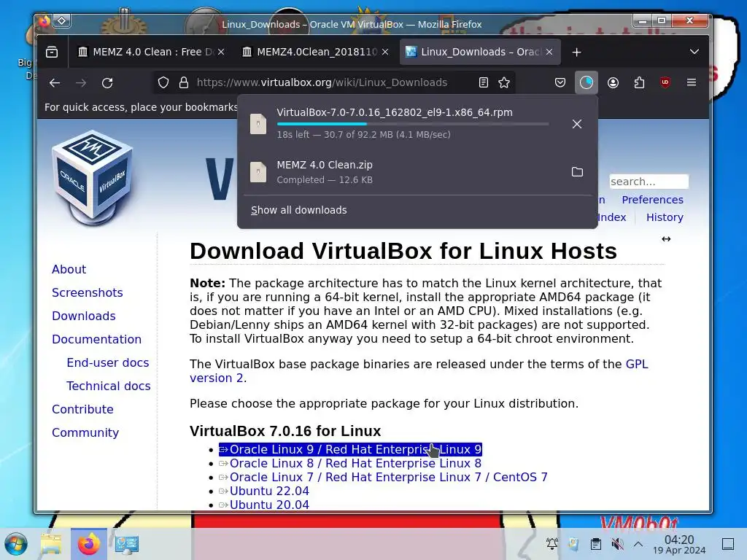Open tracking protection shield icon
This screenshot has height=560, width=747.
coord(163,83)
